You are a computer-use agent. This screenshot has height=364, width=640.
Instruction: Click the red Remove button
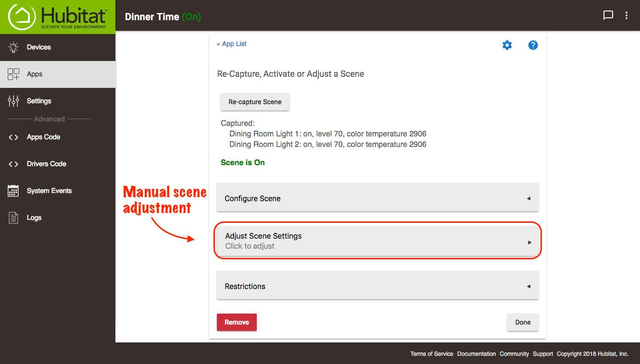pos(237,322)
